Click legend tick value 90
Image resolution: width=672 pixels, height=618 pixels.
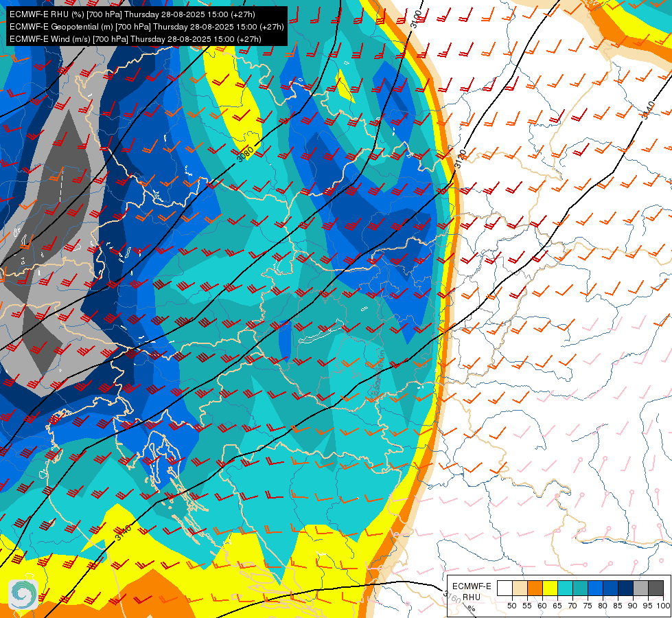point(633,606)
